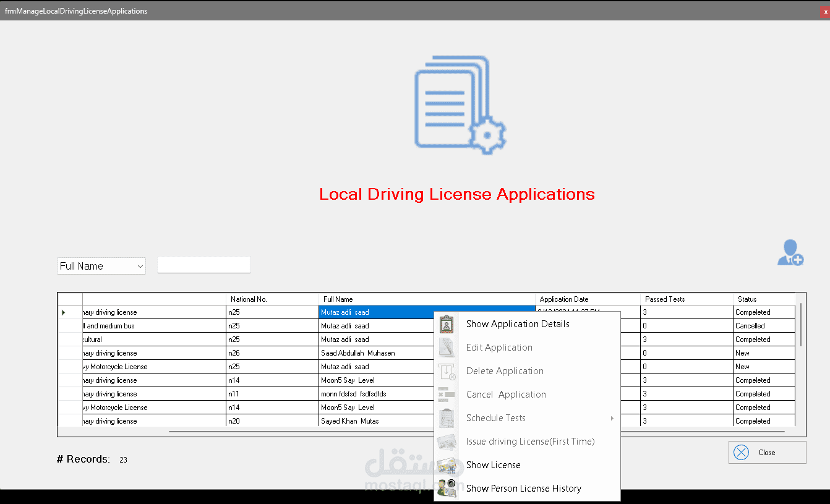The image size is (830, 504).
Task: Click the Show Application Details menu icon
Action: (447, 324)
